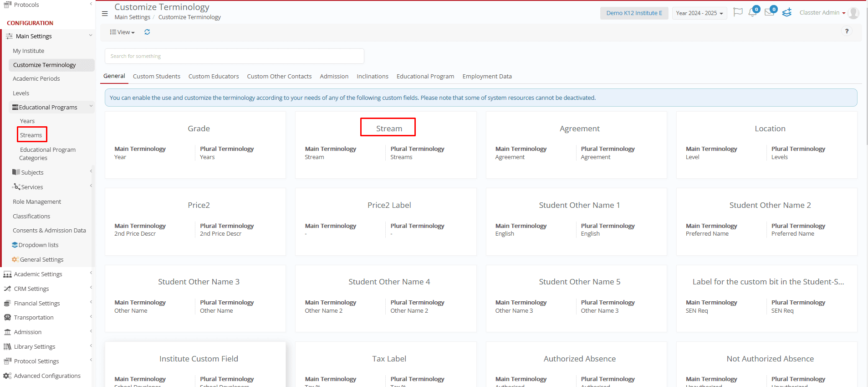Open Levels in sidebar
Image resolution: width=868 pixels, height=387 pixels.
coord(21,93)
